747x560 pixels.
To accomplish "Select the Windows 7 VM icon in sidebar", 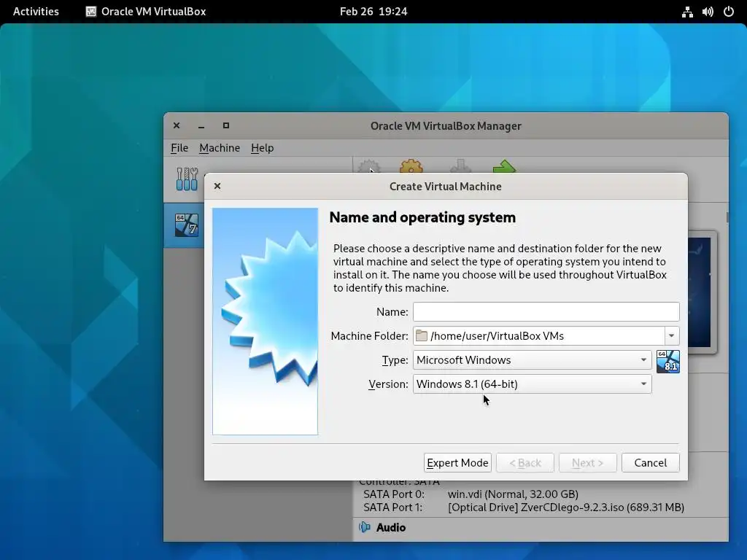I will (x=186, y=225).
